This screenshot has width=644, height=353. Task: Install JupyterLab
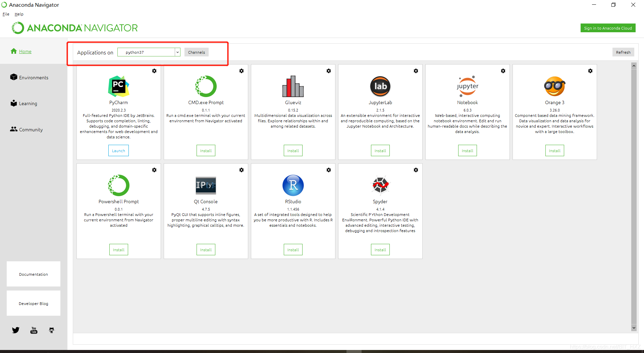380,150
